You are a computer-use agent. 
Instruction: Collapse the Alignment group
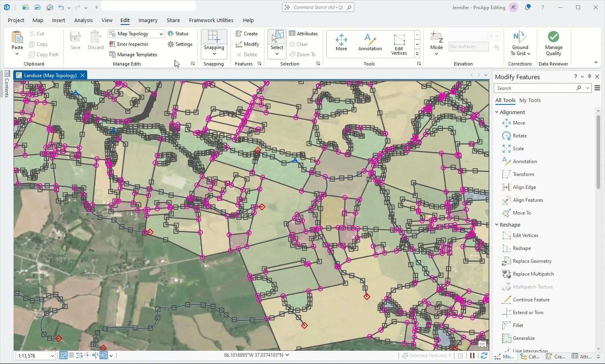[x=497, y=112]
